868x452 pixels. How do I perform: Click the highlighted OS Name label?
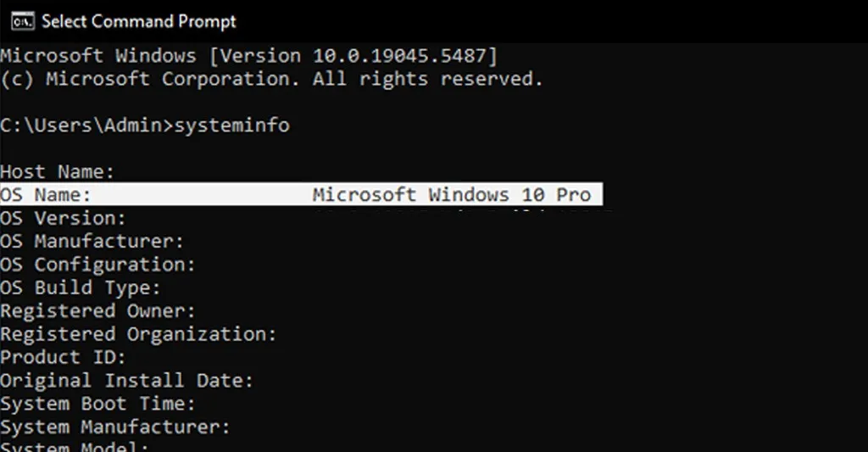(x=46, y=195)
